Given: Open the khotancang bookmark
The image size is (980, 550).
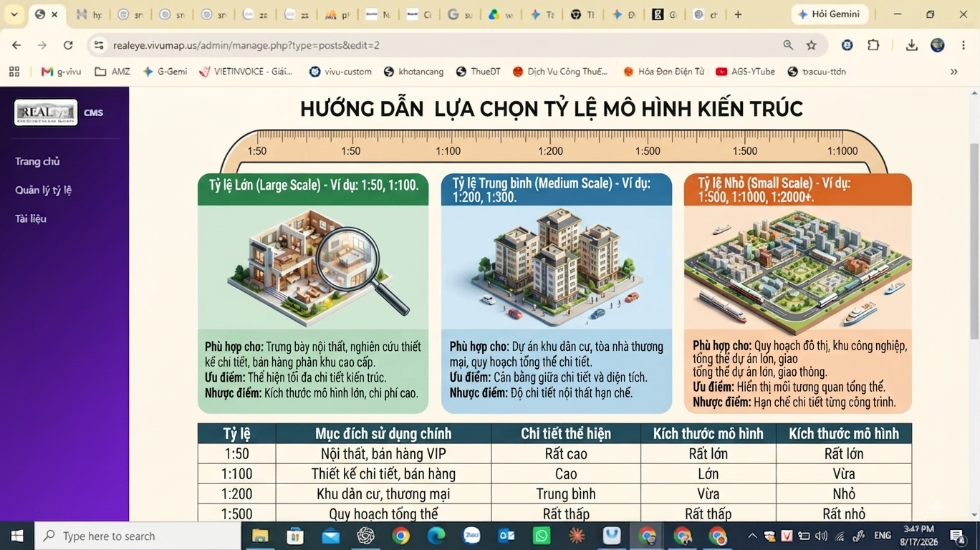Looking at the screenshot, I should (x=413, y=72).
